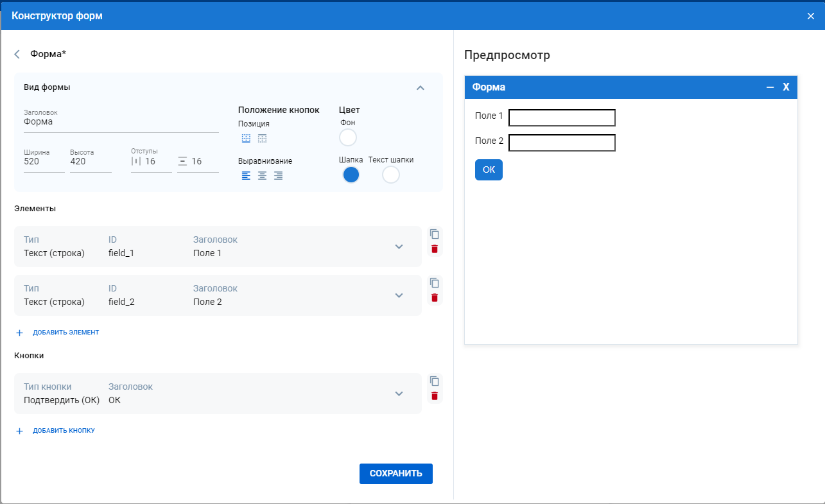Set button position to top border icon

[x=262, y=139]
